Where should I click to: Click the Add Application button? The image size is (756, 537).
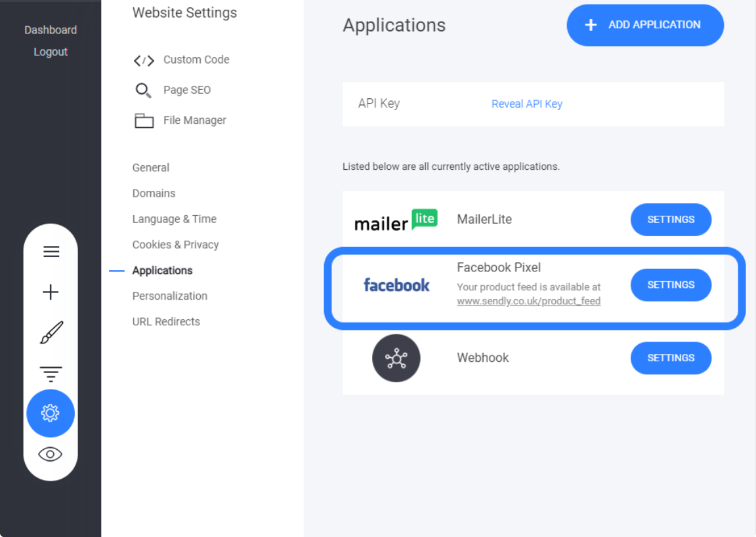pos(645,25)
